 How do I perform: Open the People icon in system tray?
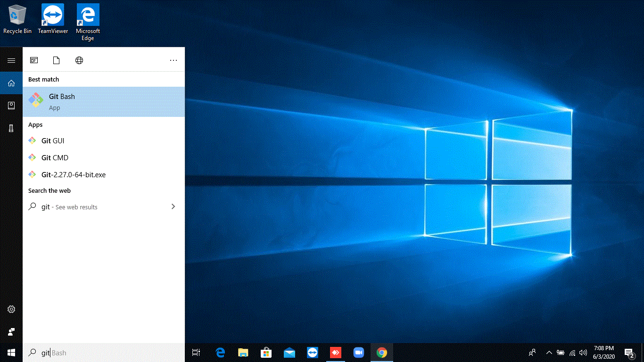coord(532,353)
